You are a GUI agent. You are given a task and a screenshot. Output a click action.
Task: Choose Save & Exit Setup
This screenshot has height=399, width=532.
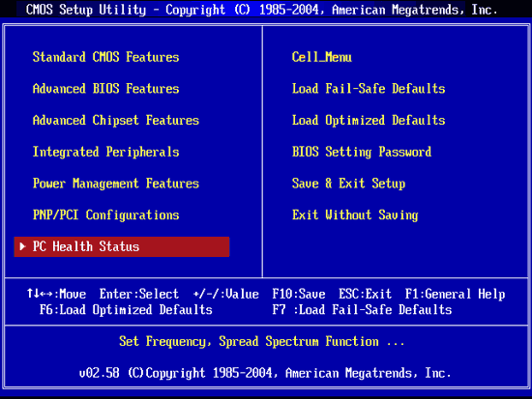point(348,184)
